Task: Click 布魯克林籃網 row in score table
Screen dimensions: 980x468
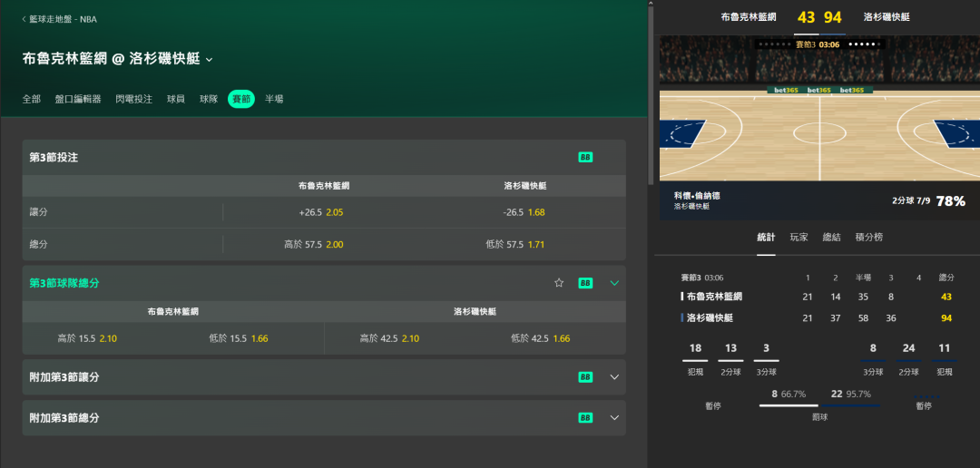Action: [x=817, y=297]
